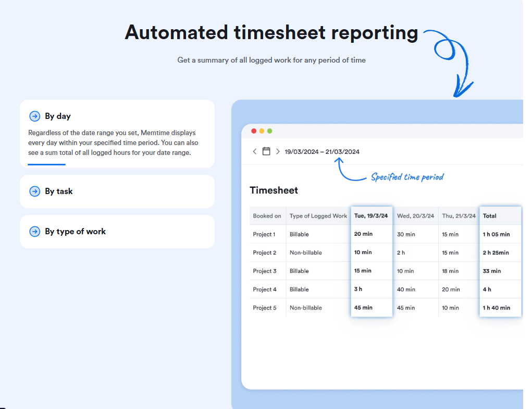Click the Automated timesheet reporting heading
Image resolution: width=532 pixels, height=409 pixels.
click(x=271, y=32)
